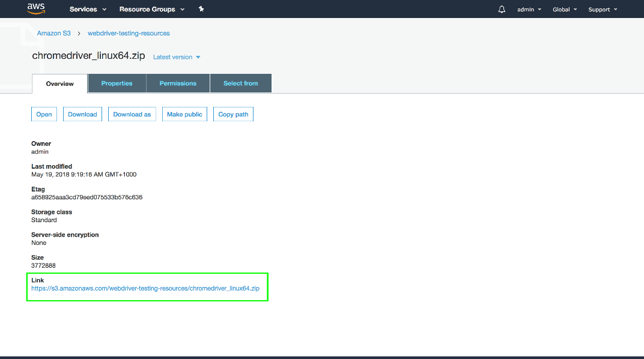Click the Make public button
644x359 pixels.
[x=184, y=114]
